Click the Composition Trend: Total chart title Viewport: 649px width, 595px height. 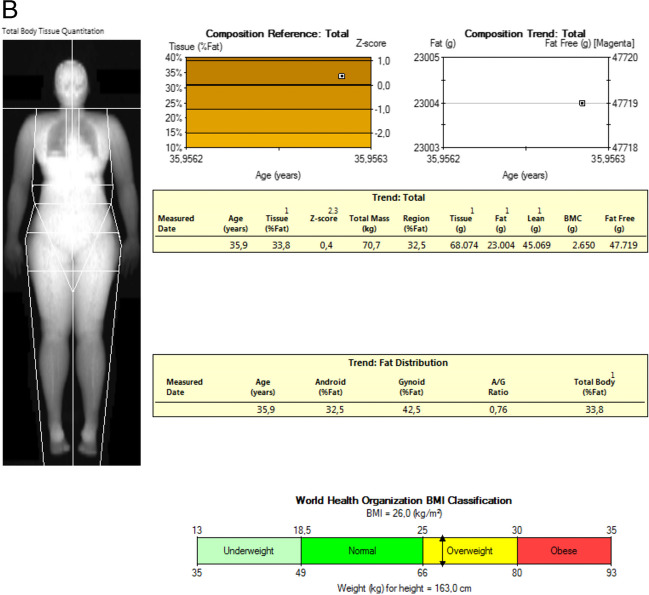(525, 34)
